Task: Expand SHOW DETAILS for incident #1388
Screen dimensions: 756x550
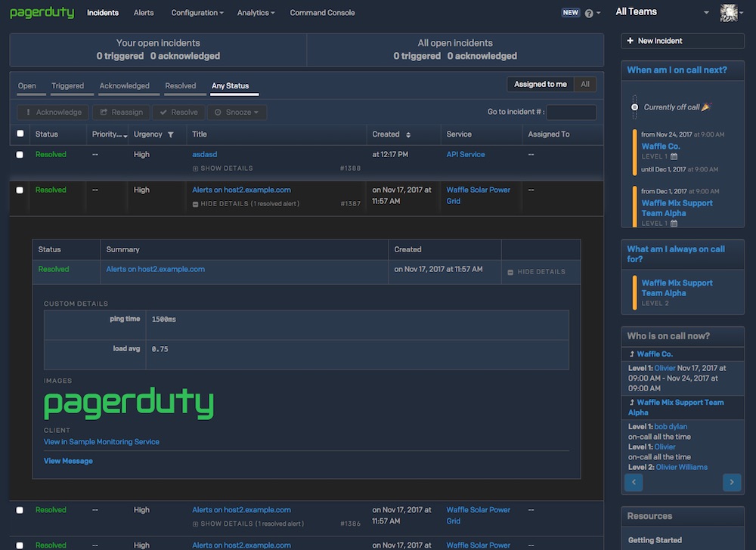Action: tap(223, 168)
